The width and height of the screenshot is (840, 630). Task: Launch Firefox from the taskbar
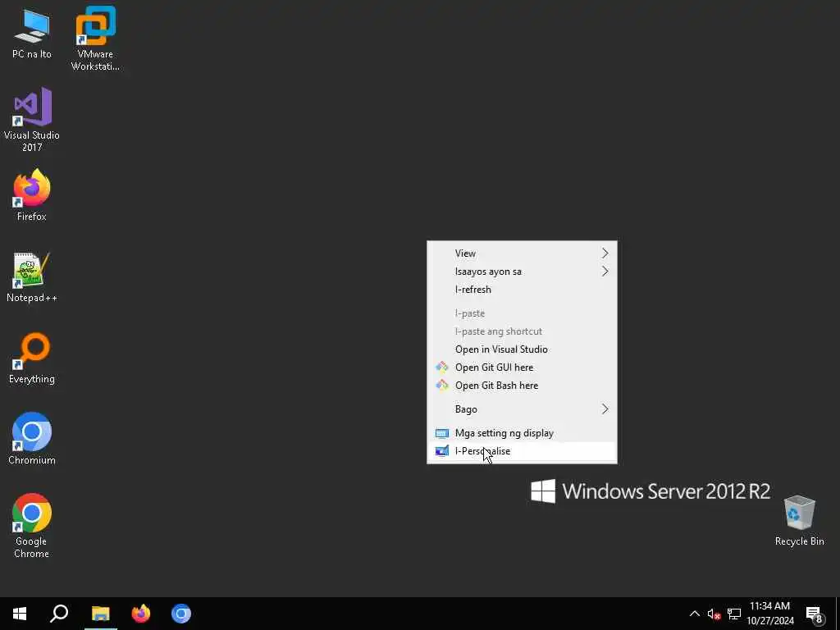(x=141, y=614)
